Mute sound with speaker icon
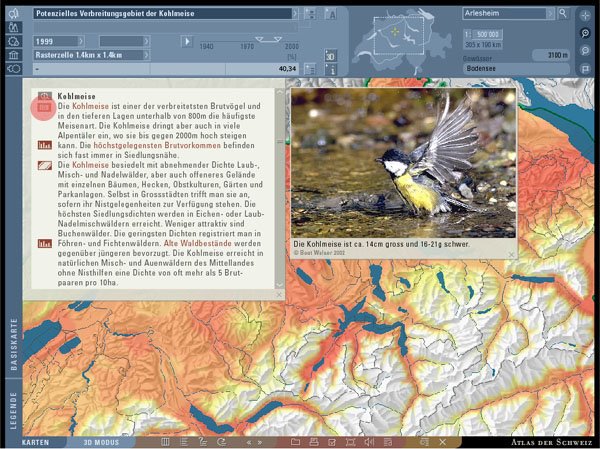 pos(369,442)
